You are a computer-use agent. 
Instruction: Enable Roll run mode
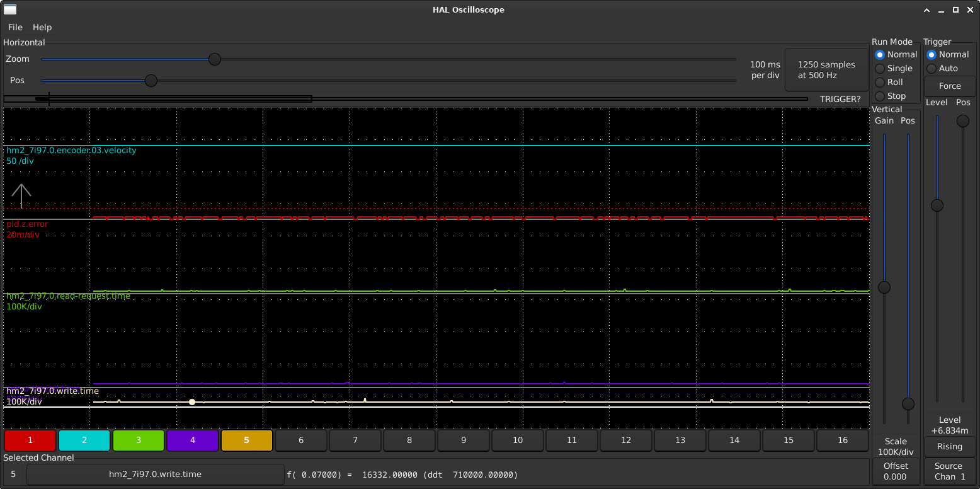coord(880,83)
